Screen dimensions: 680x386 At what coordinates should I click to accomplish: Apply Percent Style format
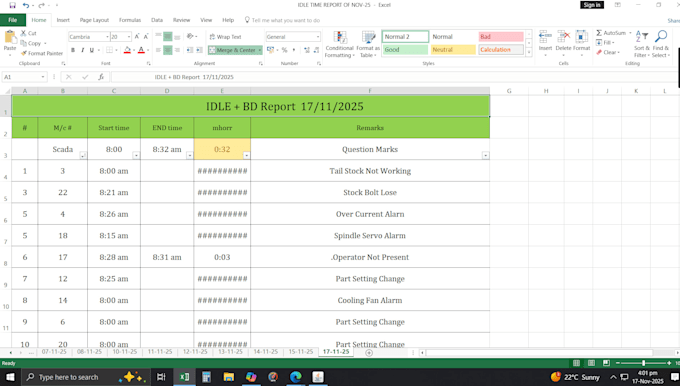click(x=284, y=50)
